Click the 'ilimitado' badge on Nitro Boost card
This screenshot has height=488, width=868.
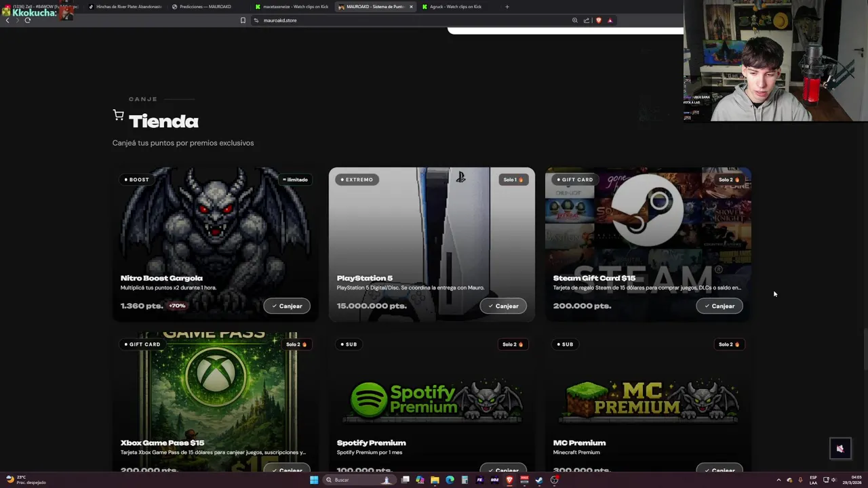tap(294, 180)
